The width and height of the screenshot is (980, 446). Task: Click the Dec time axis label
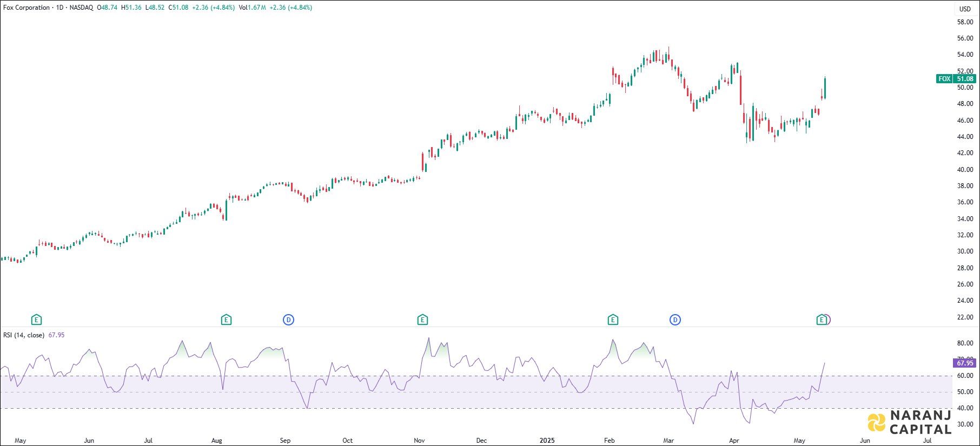pyautogui.click(x=481, y=441)
